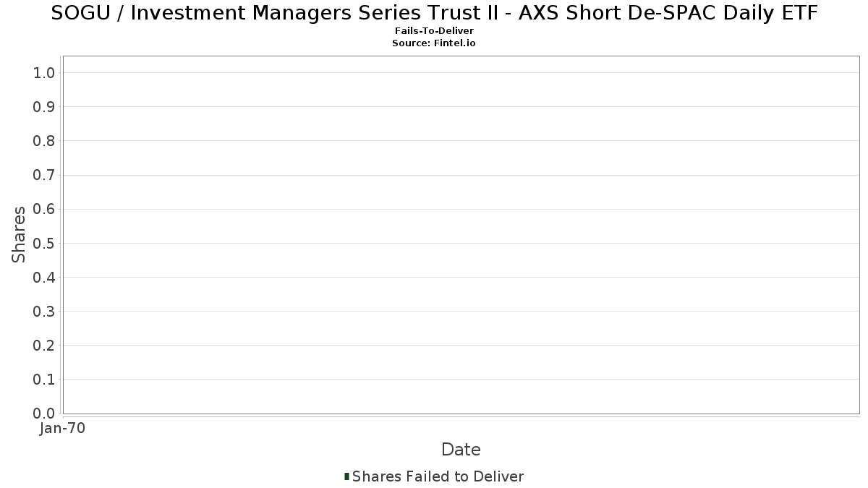Click the 0.0 y-axis tick label
Screen dimensions: 868x488
coord(44,414)
